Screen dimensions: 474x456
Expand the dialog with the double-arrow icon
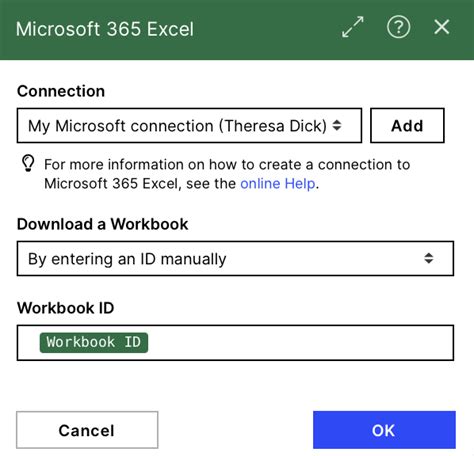[x=353, y=27]
